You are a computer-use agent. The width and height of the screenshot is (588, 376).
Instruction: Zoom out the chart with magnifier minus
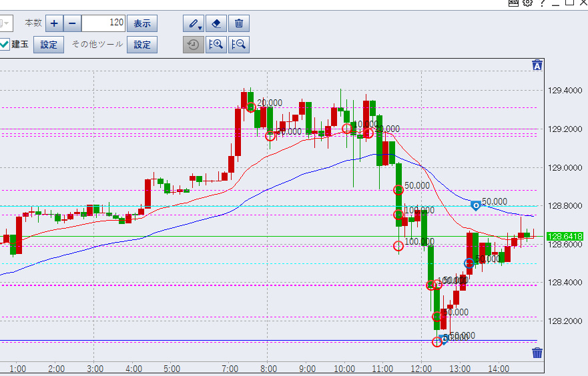coord(239,45)
